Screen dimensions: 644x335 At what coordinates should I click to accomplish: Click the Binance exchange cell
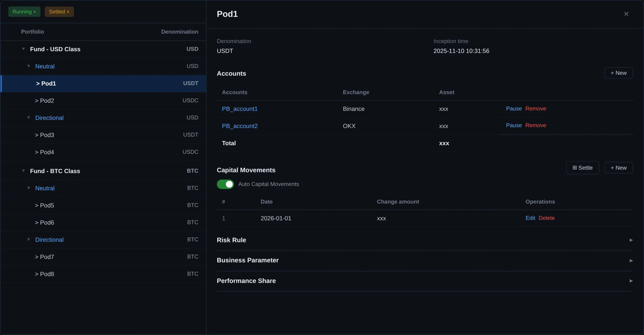(x=354, y=109)
